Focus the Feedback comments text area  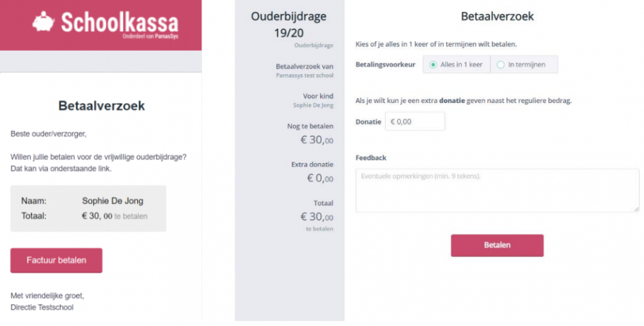(497, 190)
